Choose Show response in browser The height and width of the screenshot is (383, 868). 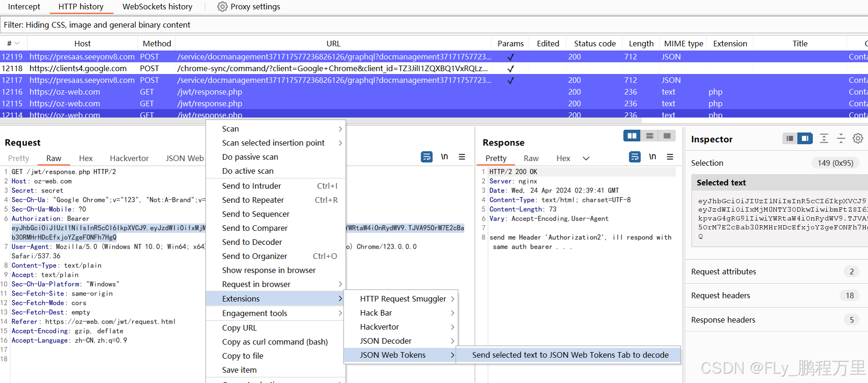276,270
